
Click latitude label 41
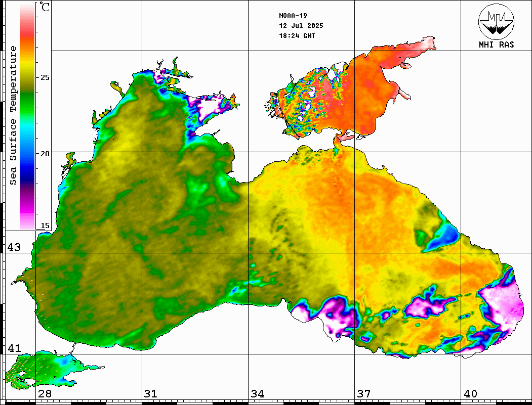(x=14, y=348)
